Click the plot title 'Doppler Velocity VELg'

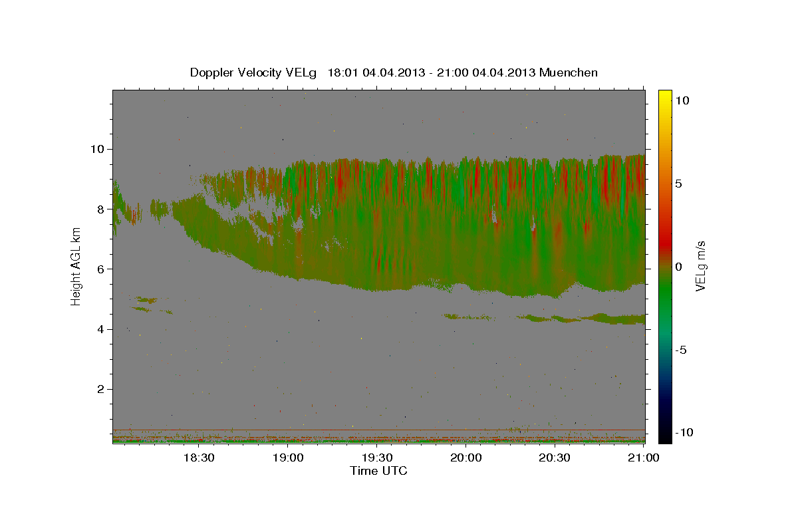[x=255, y=72]
